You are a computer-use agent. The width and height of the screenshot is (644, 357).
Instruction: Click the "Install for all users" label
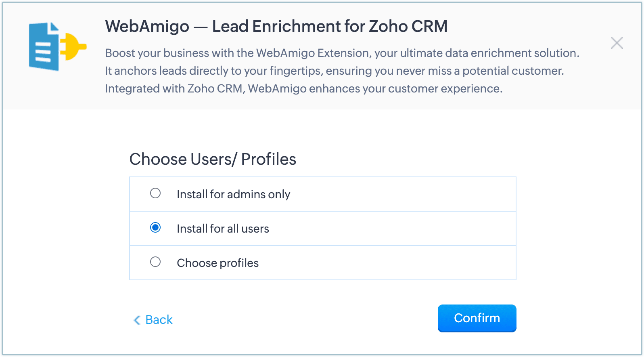coord(223,229)
